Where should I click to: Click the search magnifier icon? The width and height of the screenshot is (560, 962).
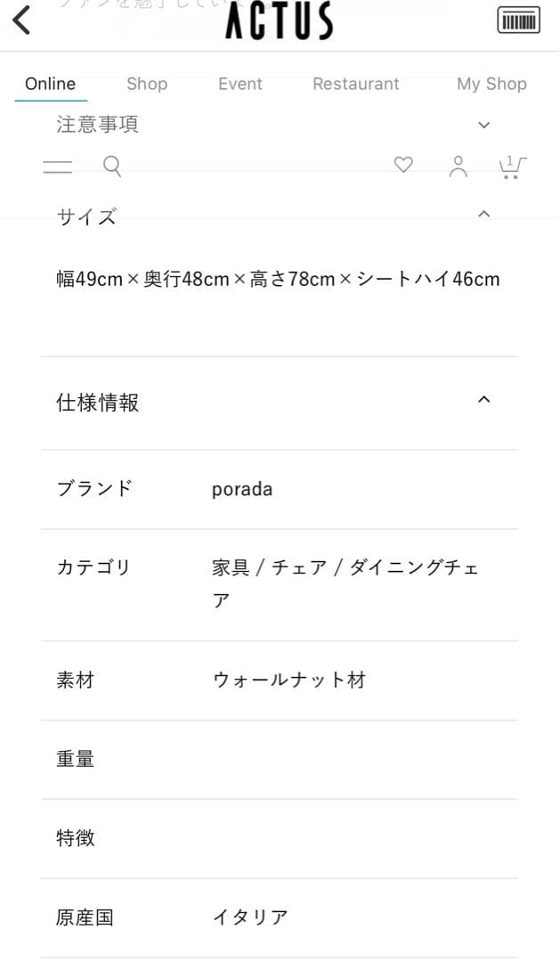(111, 166)
